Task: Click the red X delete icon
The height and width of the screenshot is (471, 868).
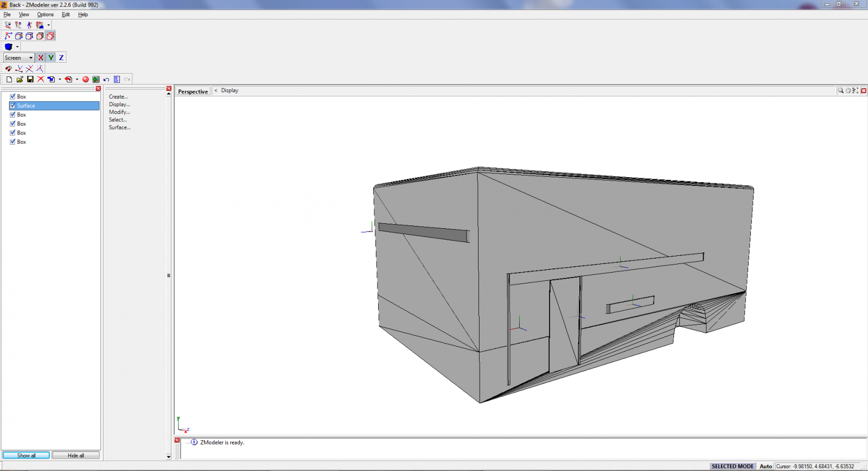Action: pos(41,79)
